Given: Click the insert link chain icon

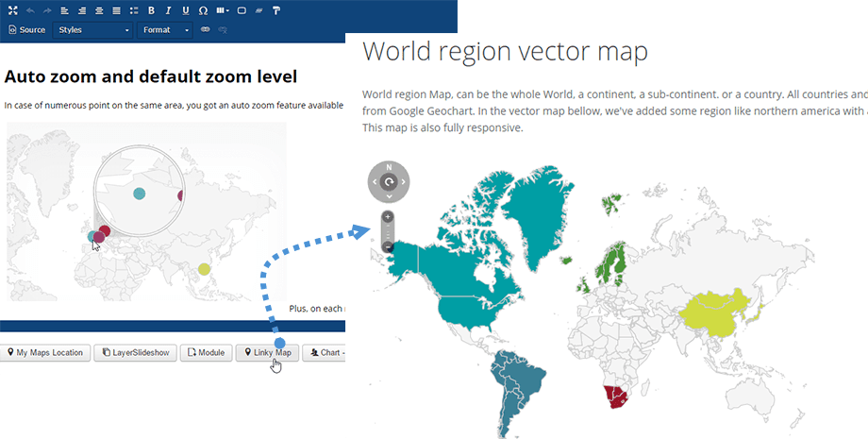Looking at the screenshot, I should [x=204, y=30].
